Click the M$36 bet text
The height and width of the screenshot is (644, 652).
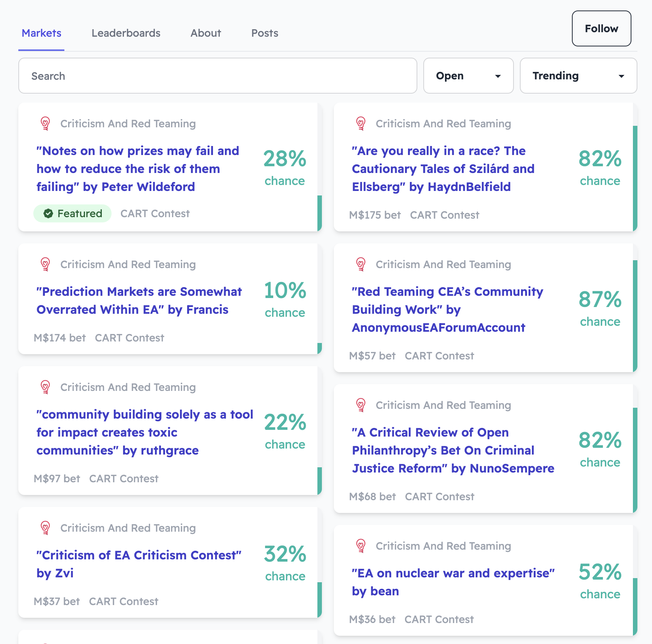[x=372, y=619]
